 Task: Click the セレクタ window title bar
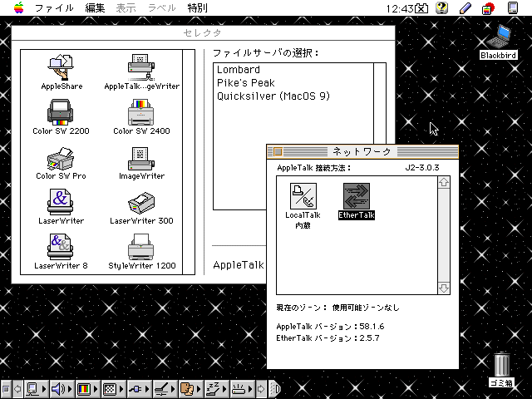pos(203,33)
